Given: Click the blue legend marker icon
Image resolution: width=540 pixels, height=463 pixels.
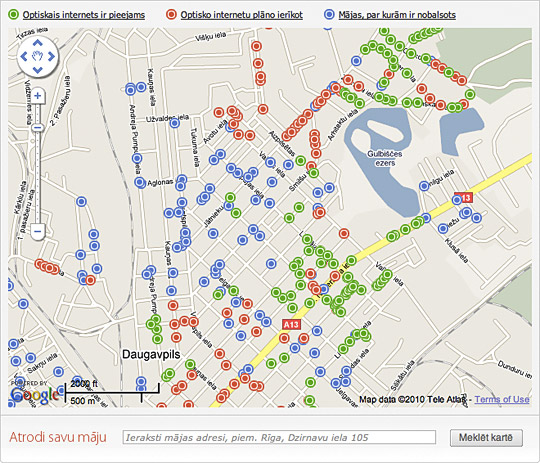Looking at the screenshot, I should [329, 14].
